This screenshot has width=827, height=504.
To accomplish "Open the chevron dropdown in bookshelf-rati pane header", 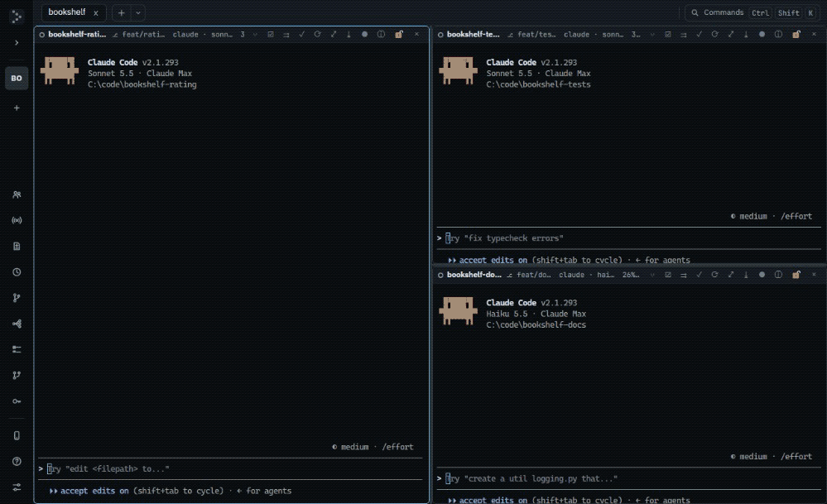I will coord(255,34).
